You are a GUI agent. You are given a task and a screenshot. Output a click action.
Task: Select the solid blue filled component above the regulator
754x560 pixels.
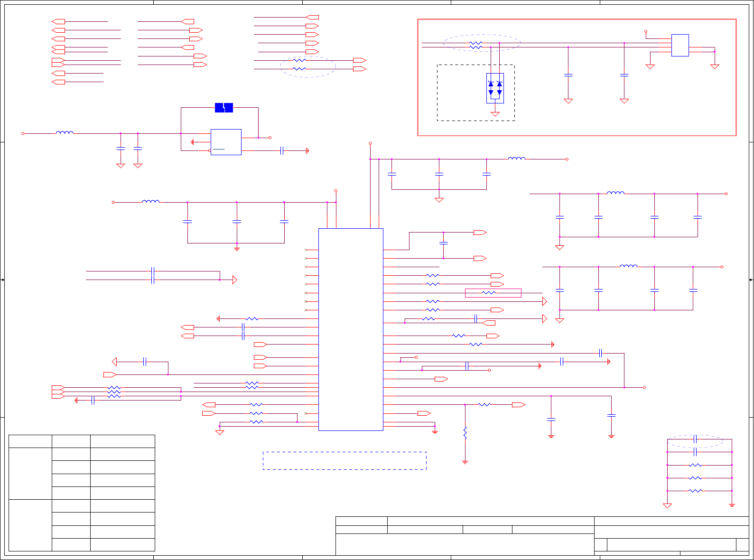(x=224, y=108)
